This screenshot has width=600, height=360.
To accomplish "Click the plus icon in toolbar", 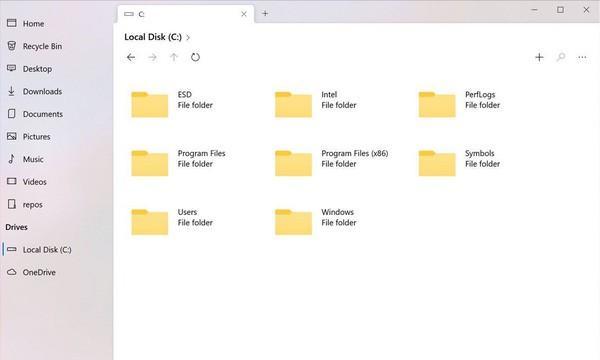I will (539, 57).
